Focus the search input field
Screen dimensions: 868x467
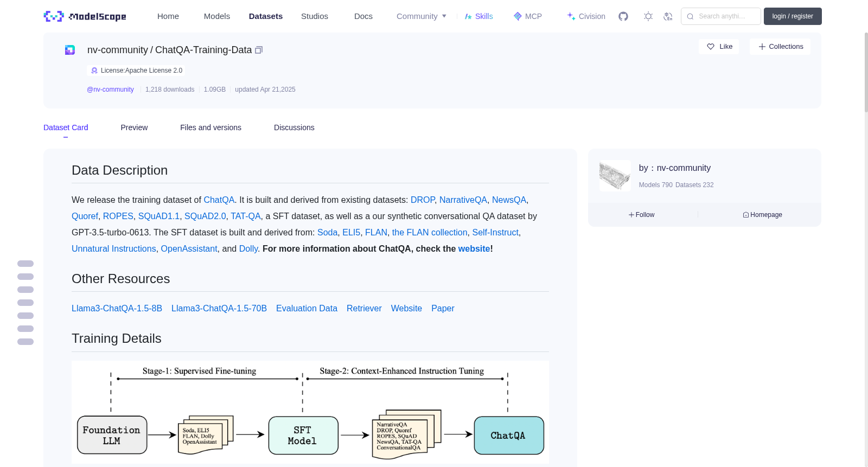point(721,16)
